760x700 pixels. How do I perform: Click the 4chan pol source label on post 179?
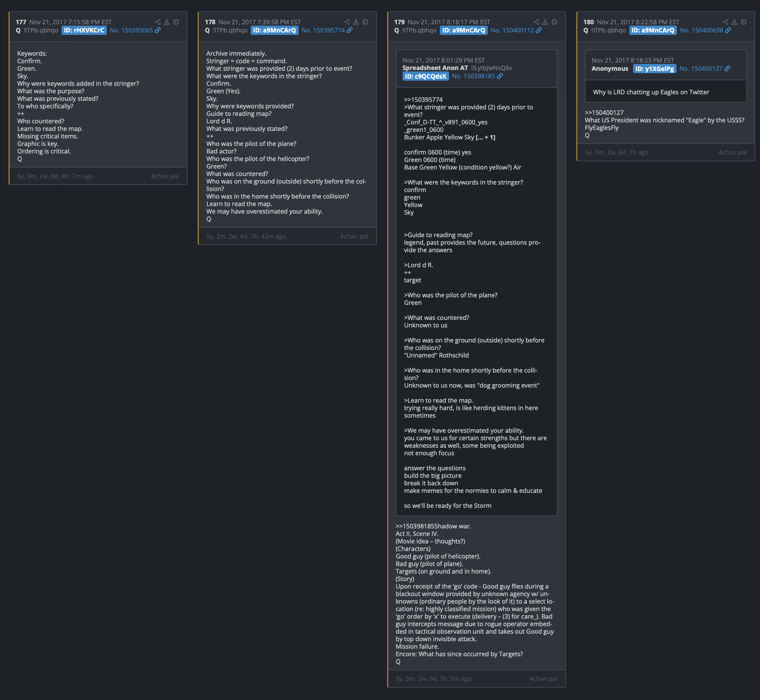click(543, 678)
